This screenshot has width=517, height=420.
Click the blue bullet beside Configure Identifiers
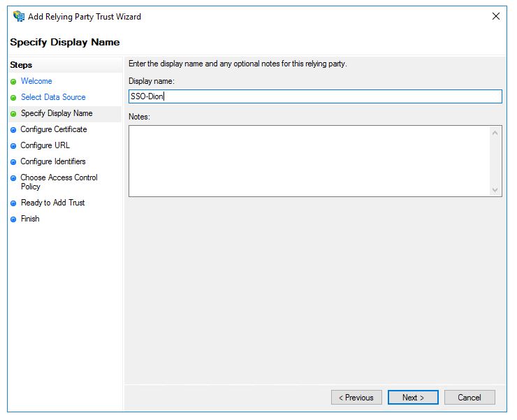(13, 162)
